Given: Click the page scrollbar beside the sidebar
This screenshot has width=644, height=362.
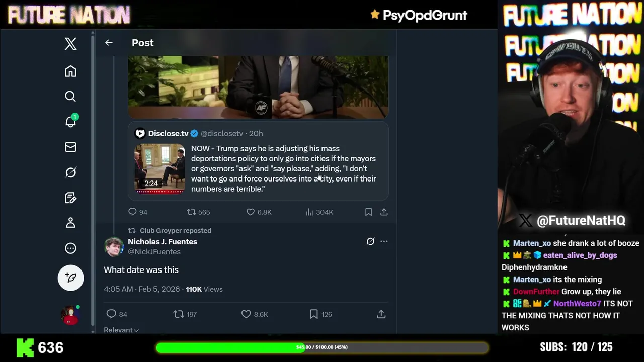Looking at the screenshot, I should pyautogui.click(x=93, y=182).
